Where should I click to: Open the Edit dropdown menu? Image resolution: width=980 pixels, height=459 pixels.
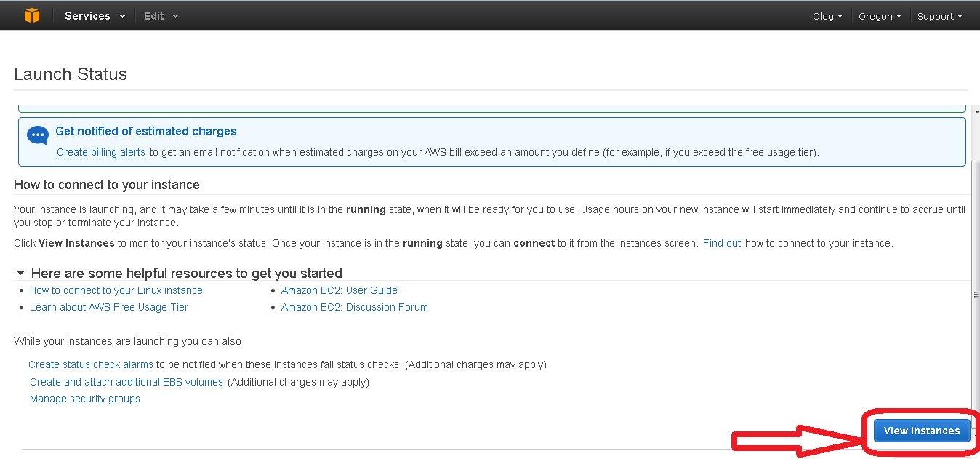tap(161, 16)
